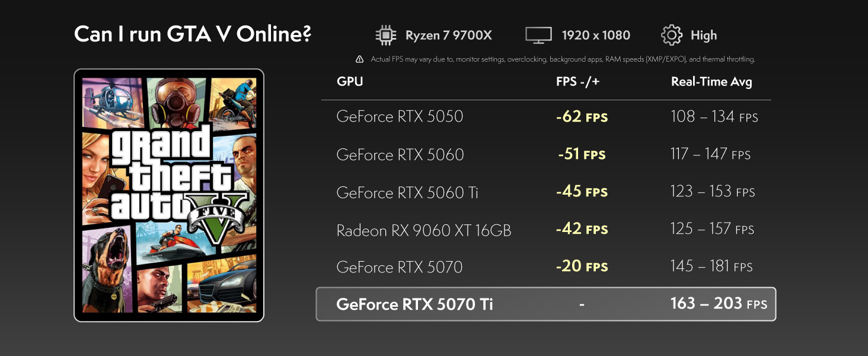Click the settings gear icon
The image size is (868, 356).
(671, 35)
